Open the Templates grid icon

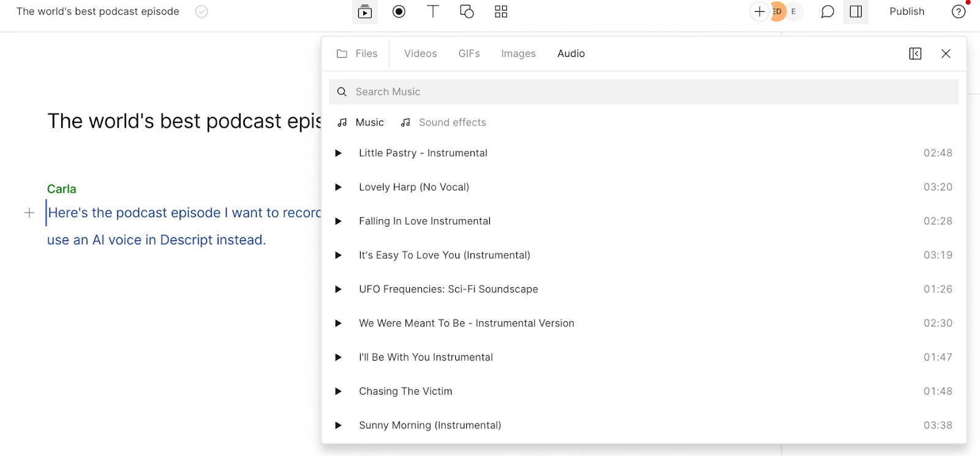pos(501,12)
